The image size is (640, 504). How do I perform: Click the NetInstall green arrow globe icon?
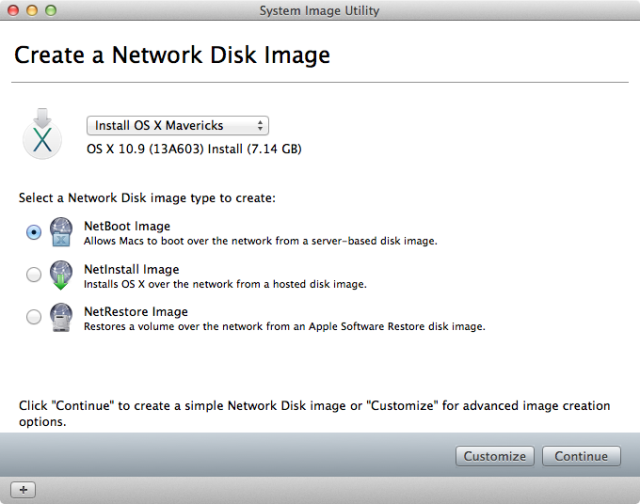point(61,275)
